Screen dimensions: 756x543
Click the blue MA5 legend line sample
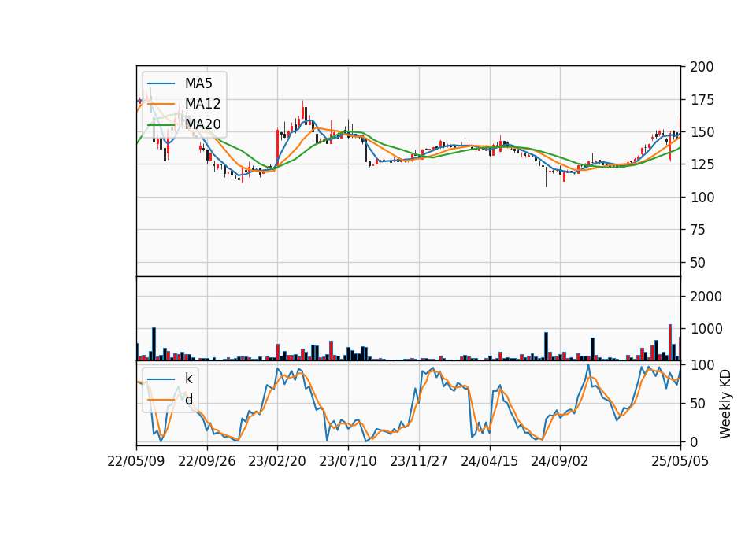[161, 83]
